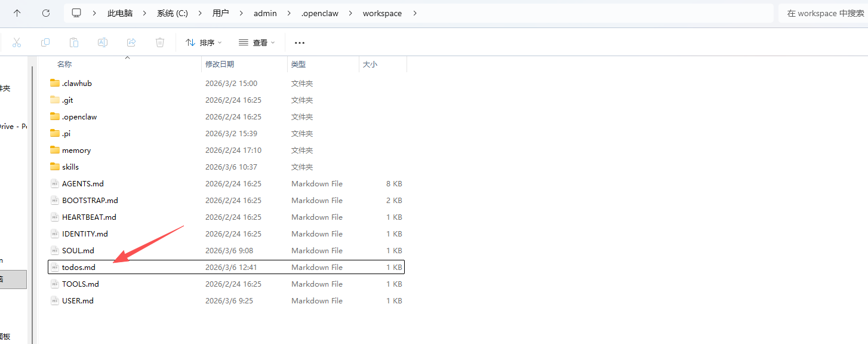
Task: Select the skills folder name
Action: point(70,167)
